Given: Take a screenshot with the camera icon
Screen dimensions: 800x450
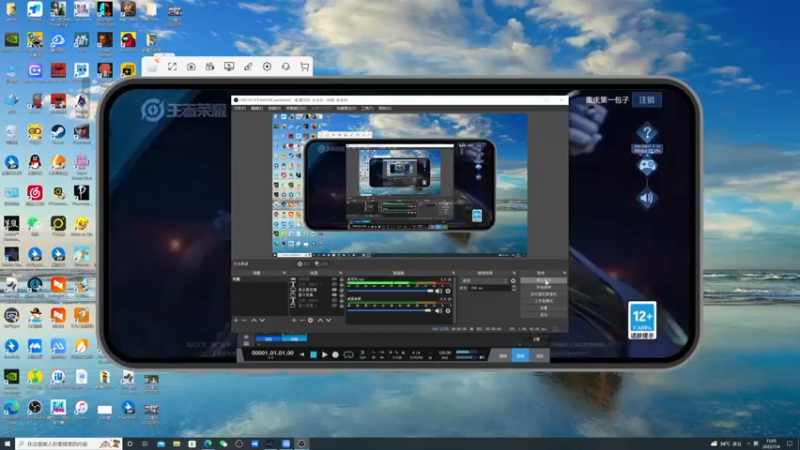Looking at the screenshot, I should (191, 66).
